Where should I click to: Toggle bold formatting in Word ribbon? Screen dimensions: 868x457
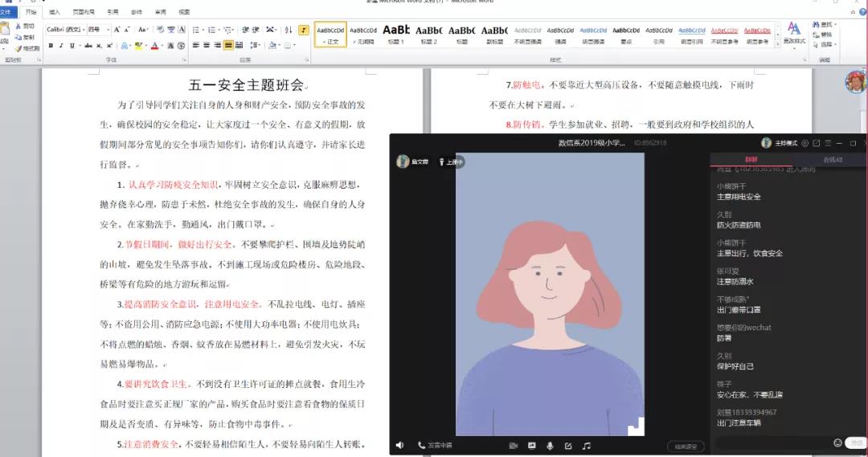tap(51, 45)
